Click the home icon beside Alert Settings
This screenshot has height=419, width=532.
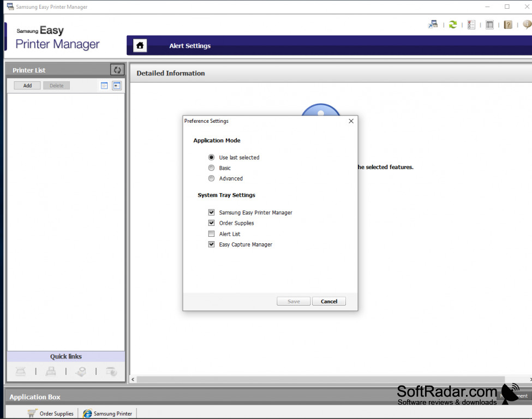140,45
